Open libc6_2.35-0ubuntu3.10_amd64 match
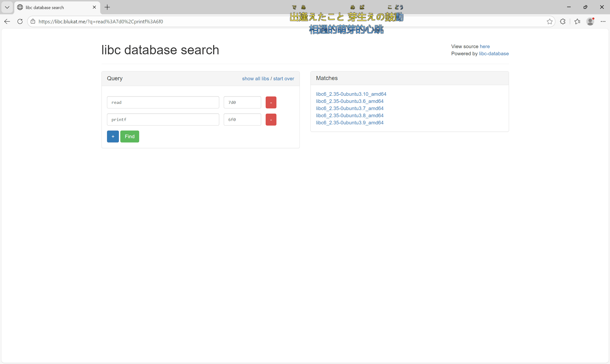This screenshot has width=610, height=364. pyautogui.click(x=351, y=94)
